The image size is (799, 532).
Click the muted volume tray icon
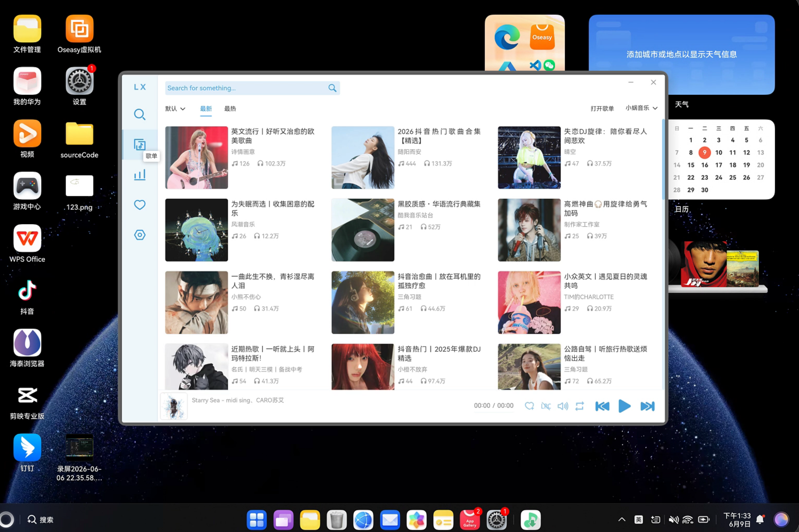[673, 520]
